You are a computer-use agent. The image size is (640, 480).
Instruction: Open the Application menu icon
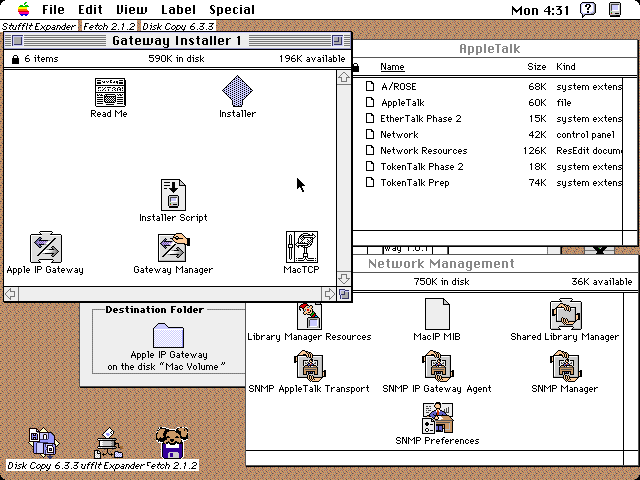click(615, 9)
